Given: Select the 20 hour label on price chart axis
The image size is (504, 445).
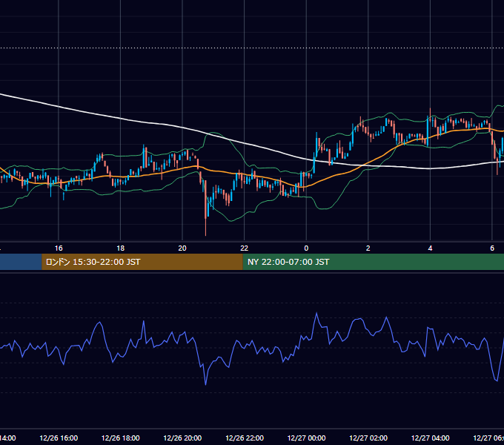Looking at the screenshot, I should point(182,248).
